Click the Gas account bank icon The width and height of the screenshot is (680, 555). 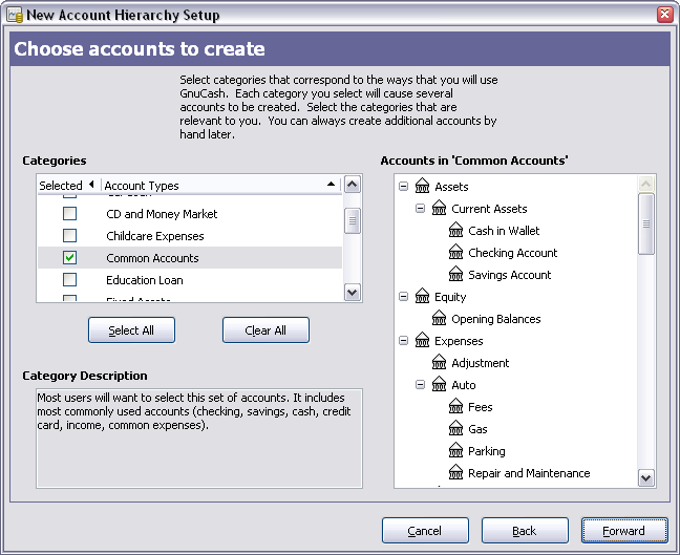coord(456,428)
